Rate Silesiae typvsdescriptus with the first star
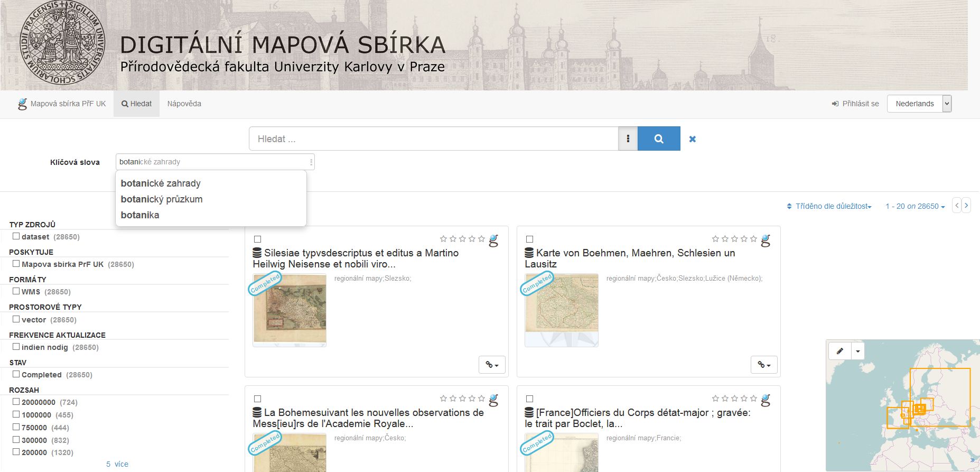 [x=443, y=239]
